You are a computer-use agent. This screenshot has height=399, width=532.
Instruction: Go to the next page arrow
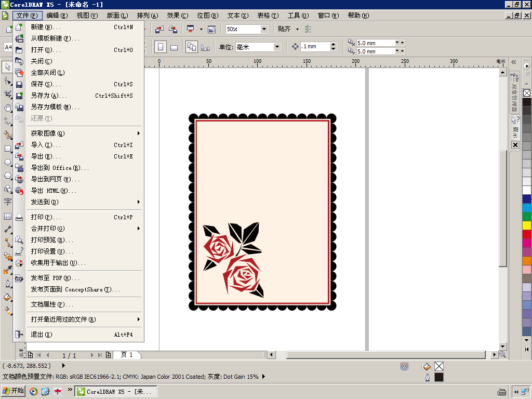pos(92,355)
